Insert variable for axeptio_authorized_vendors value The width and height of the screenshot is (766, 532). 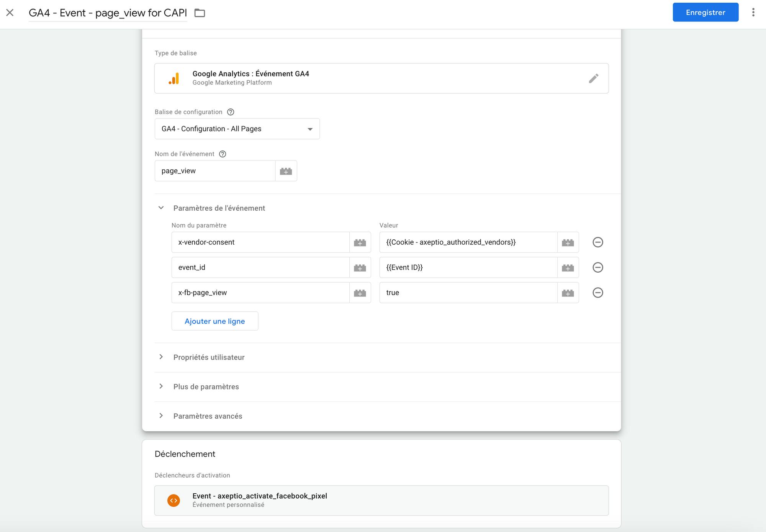568,242
